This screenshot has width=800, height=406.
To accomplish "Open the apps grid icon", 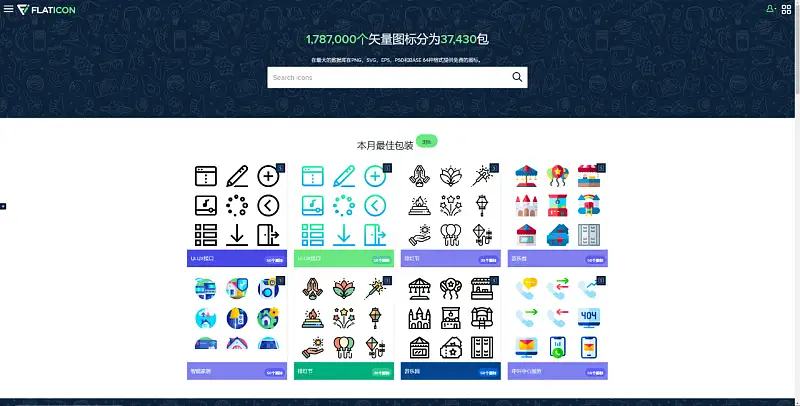I will pos(786,9).
